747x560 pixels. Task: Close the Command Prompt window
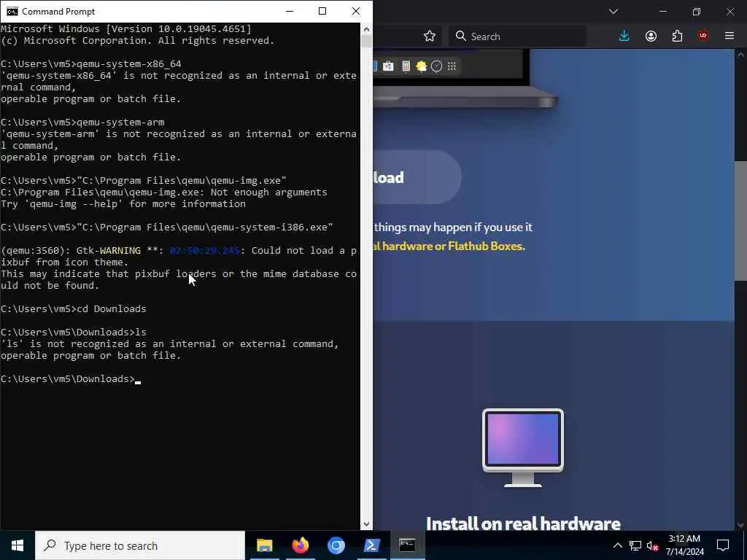356,11
